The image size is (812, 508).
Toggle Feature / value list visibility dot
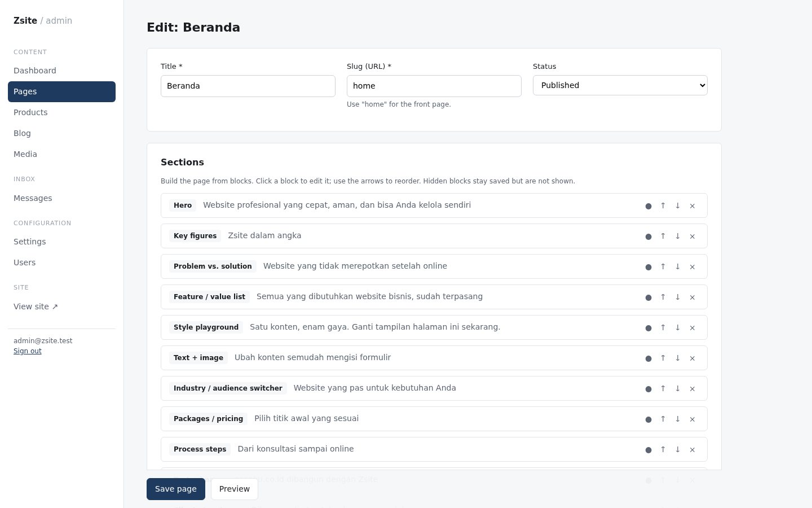tap(648, 297)
